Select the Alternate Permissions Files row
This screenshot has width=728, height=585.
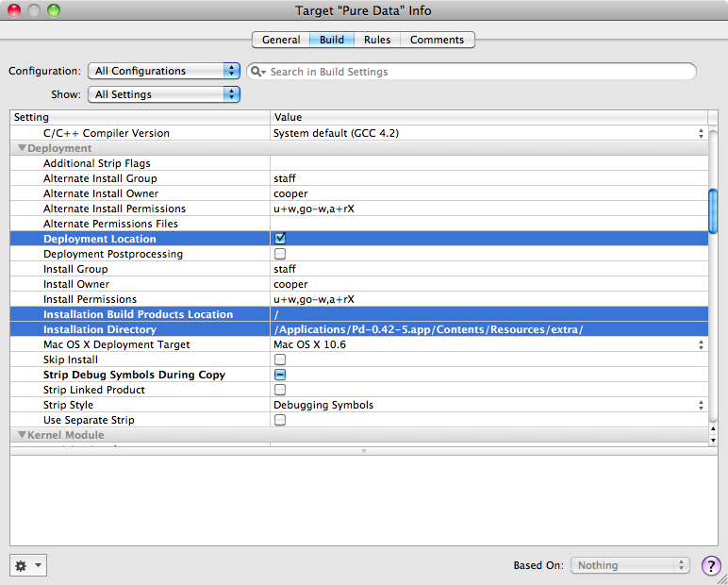[x=359, y=224]
